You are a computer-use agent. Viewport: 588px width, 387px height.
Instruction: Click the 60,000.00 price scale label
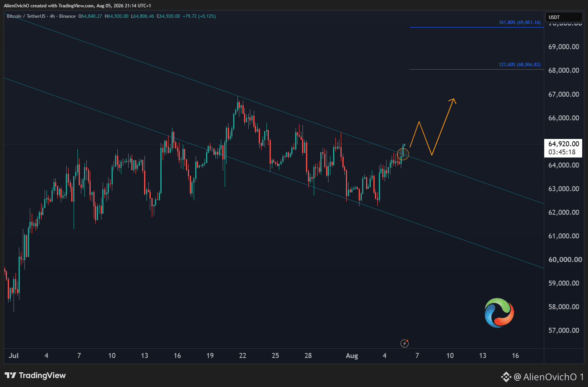point(565,260)
